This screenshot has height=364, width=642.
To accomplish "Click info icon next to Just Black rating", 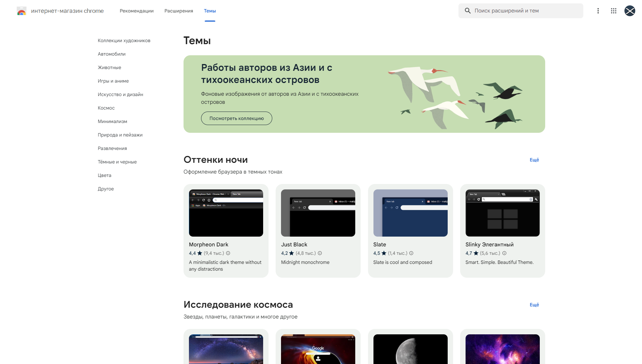I will tap(320, 253).
